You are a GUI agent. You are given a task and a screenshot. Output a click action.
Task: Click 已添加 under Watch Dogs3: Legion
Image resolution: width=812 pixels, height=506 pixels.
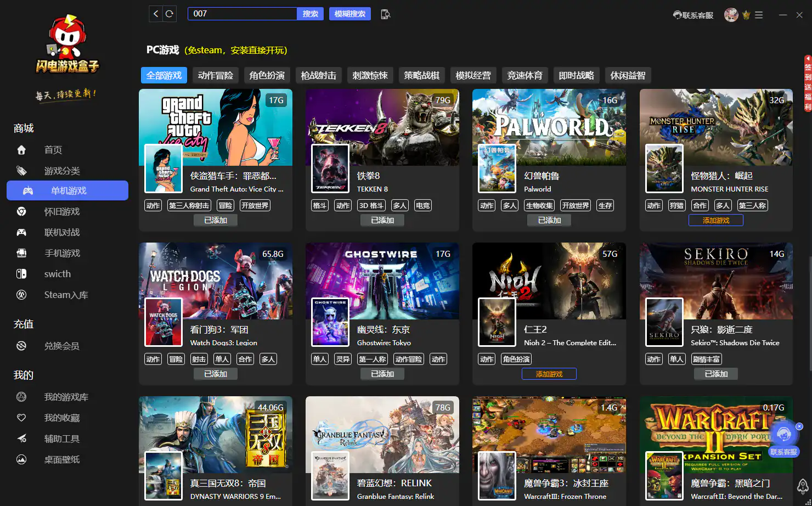(x=216, y=374)
